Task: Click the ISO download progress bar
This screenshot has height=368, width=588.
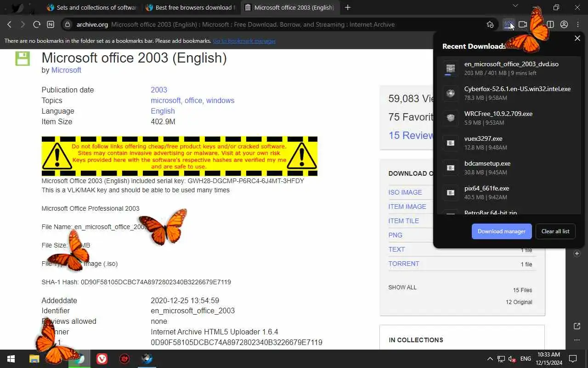Action: tap(451, 75)
